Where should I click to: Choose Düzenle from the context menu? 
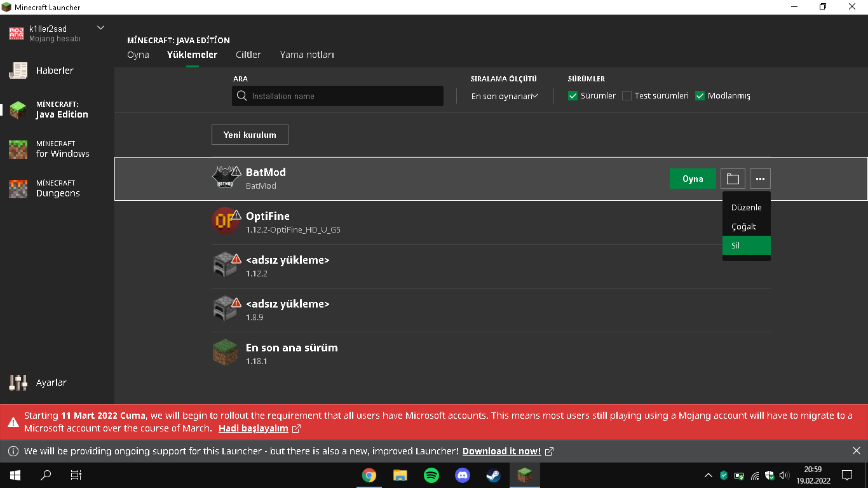click(x=747, y=207)
